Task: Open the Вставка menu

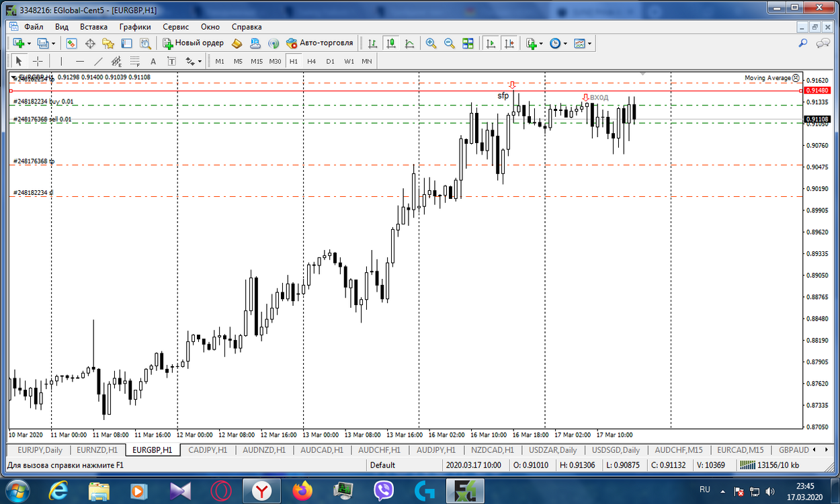Action: pyautogui.click(x=93, y=27)
